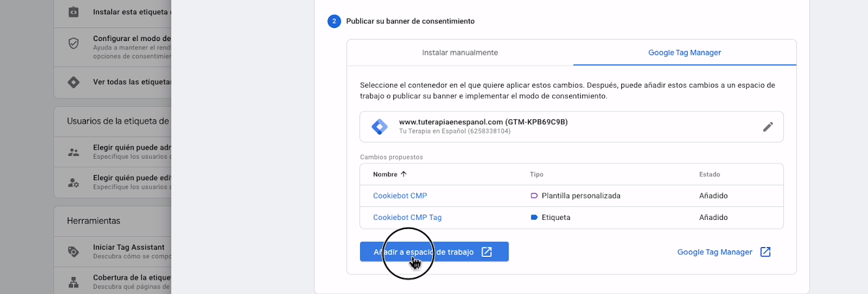Click the Usuarios de la etiqueta heading
This screenshot has height=294, width=868.
(119, 121)
